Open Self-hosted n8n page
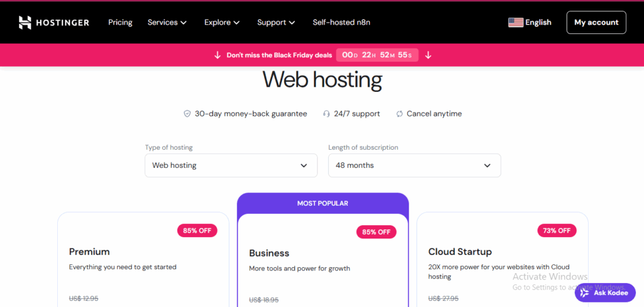 (341, 23)
